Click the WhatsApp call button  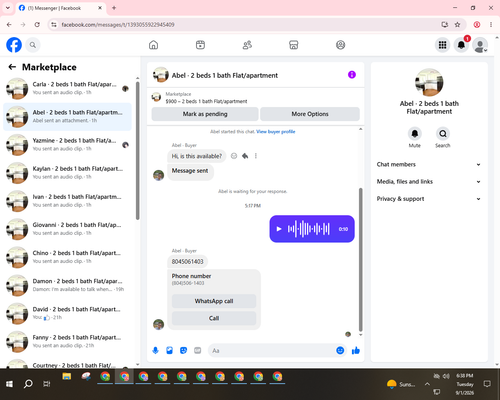coord(214,301)
